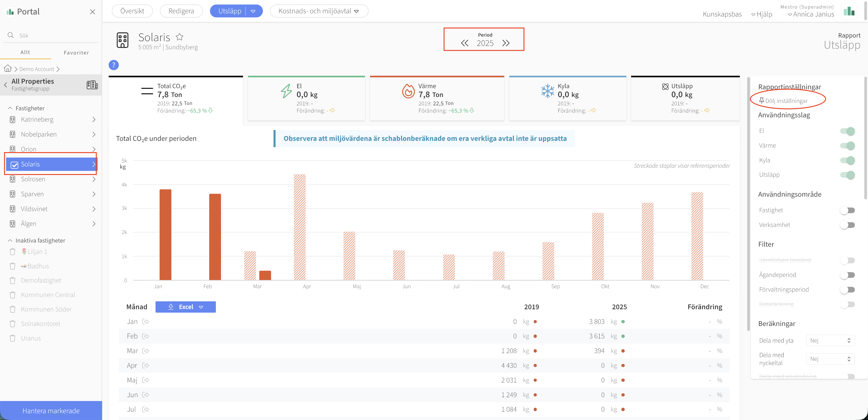Open the Översikt tab
The image size is (868, 420).
pyautogui.click(x=132, y=11)
